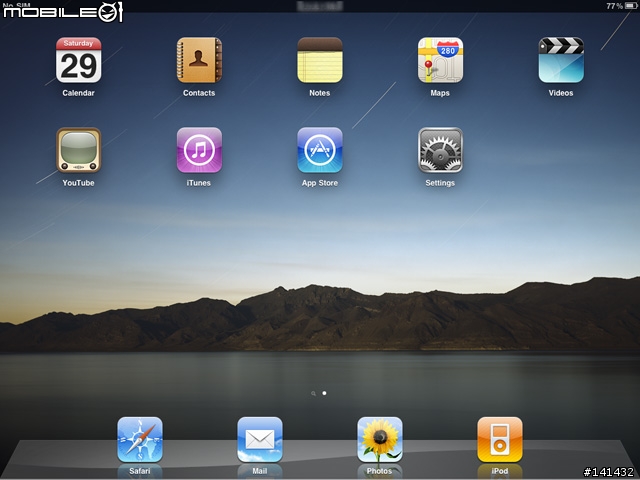Click the "Videos" label text
Viewport: 640px width, 480px height.
[x=561, y=93]
